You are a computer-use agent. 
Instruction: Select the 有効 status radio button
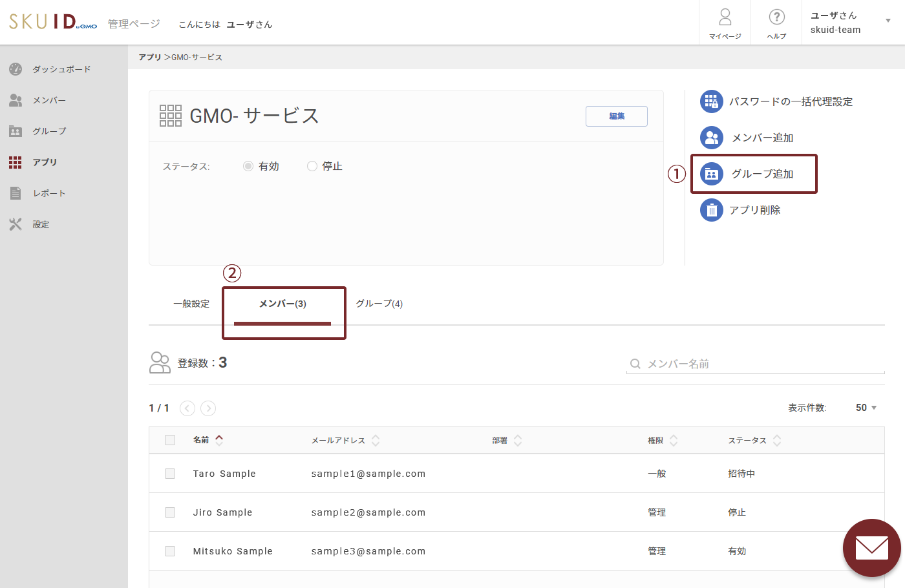[248, 166]
